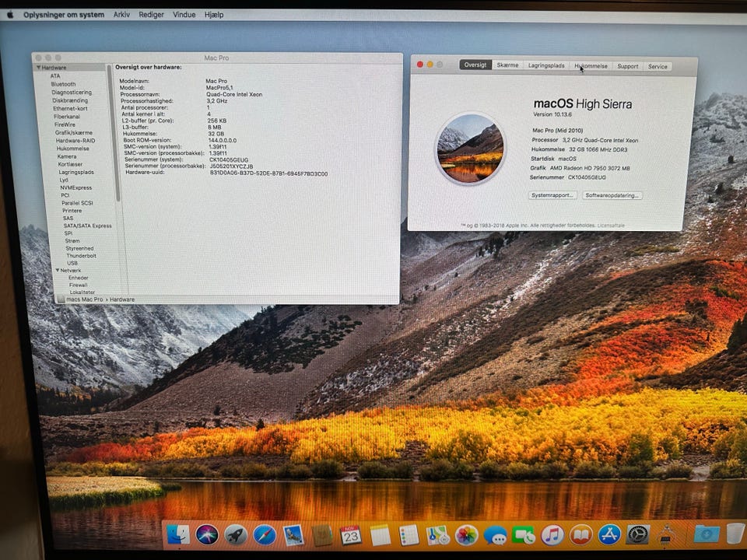Screen dimensions: 747x560
Task: Open Contacts book icon in Dock
Action: (322, 536)
